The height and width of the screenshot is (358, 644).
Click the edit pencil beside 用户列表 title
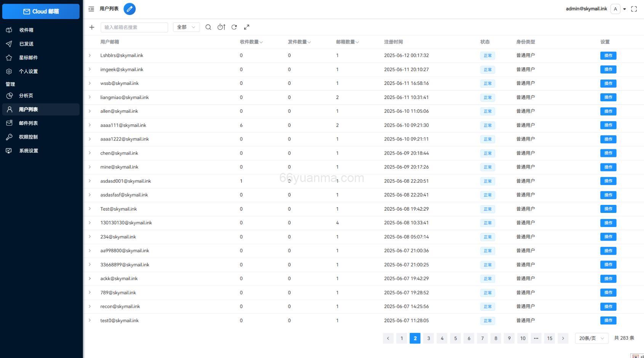pyautogui.click(x=130, y=9)
